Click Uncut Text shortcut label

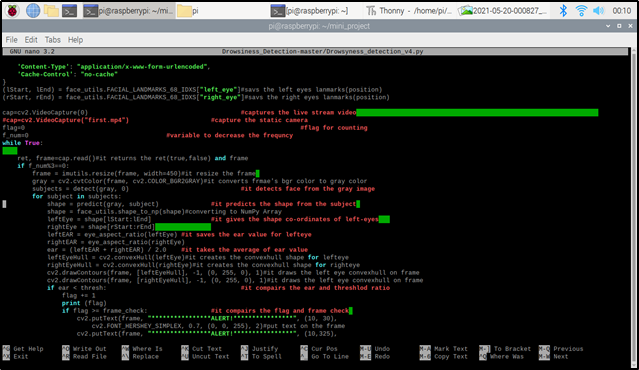[x=210, y=357]
